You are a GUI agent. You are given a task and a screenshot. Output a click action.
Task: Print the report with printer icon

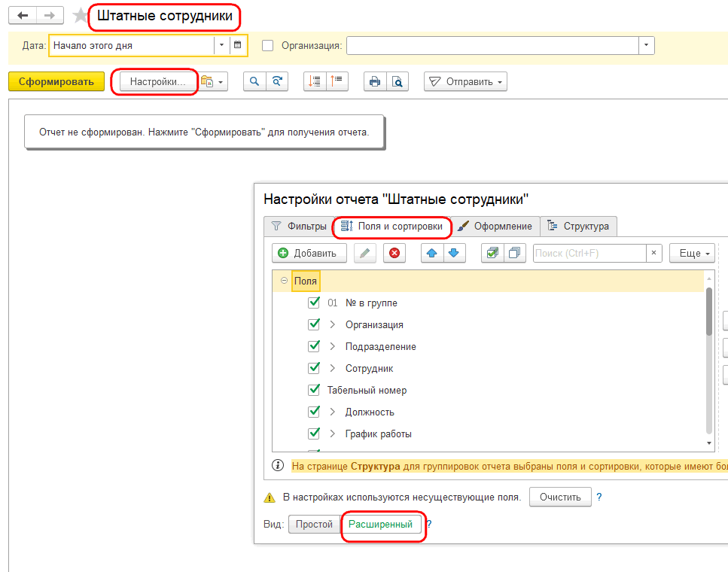[x=375, y=82]
